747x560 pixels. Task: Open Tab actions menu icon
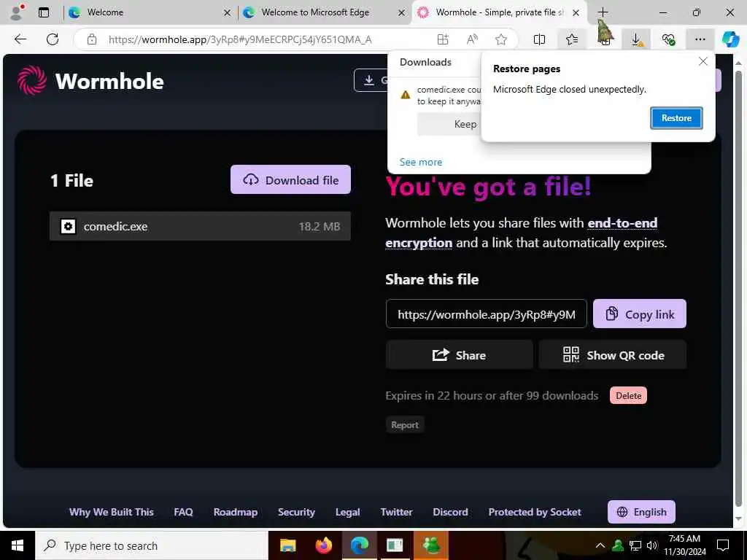click(x=44, y=12)
